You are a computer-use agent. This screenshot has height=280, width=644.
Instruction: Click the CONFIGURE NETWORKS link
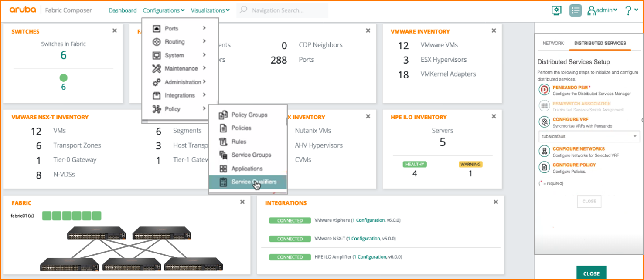579,149
